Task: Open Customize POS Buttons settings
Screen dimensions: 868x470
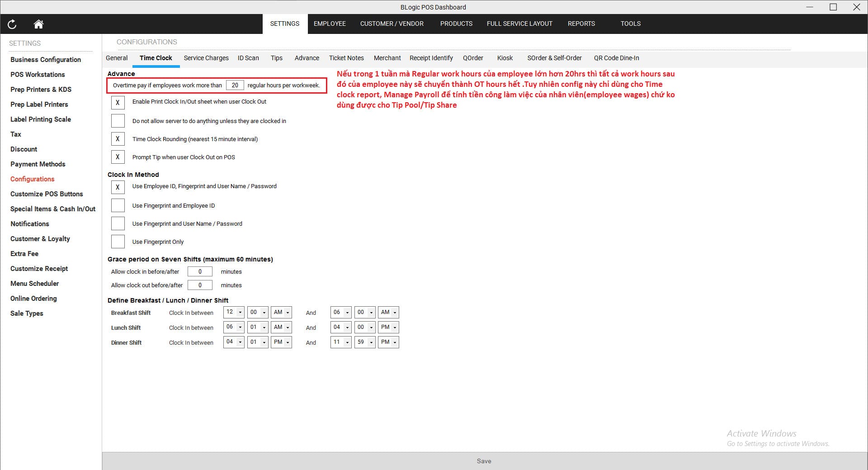Action: coord(46,194)
